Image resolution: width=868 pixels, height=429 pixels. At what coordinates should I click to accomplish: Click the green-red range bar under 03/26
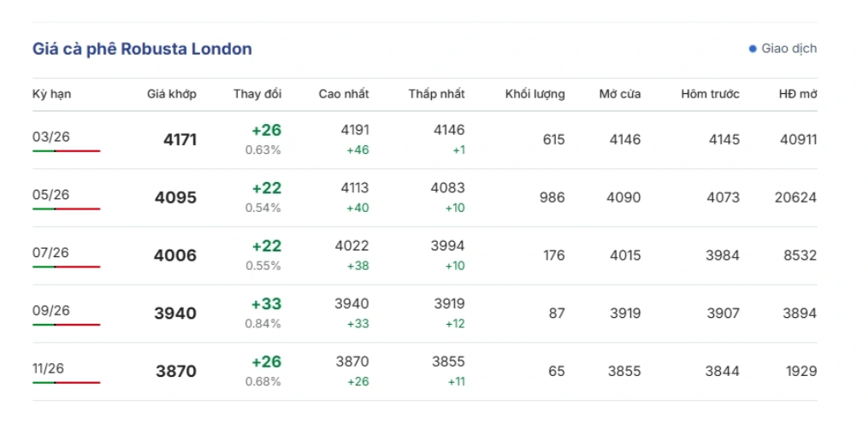67,151
